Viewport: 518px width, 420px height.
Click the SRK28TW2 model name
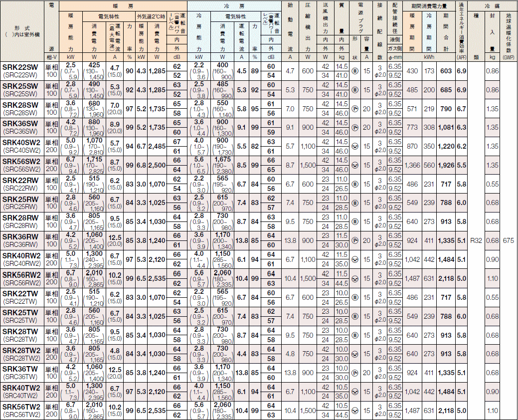coord(21,350)
